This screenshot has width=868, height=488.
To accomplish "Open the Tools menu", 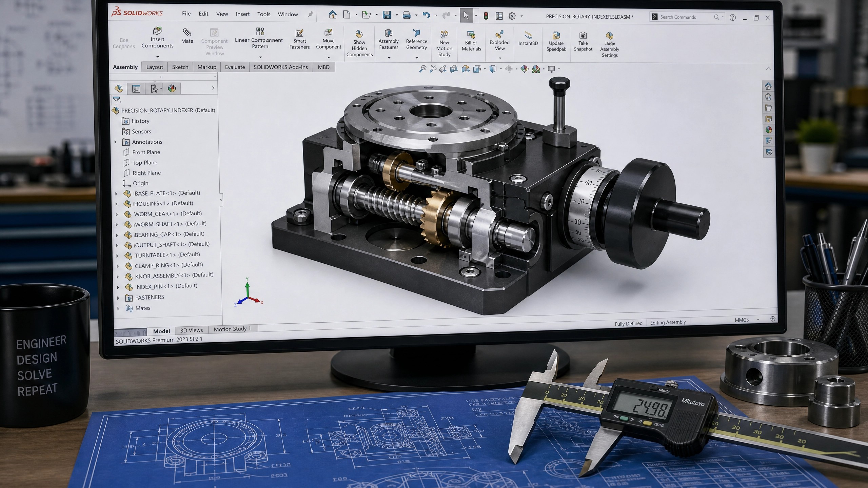I will coord(263,14).
